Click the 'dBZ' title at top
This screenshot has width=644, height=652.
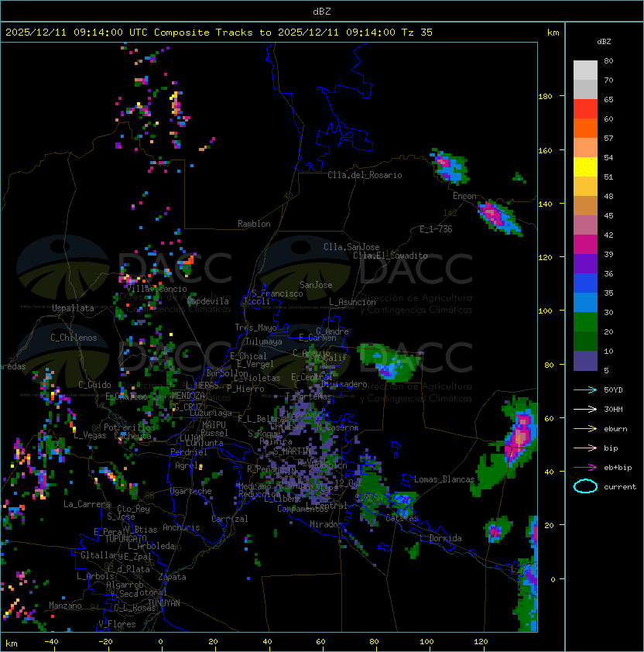(x=322, y=12)
